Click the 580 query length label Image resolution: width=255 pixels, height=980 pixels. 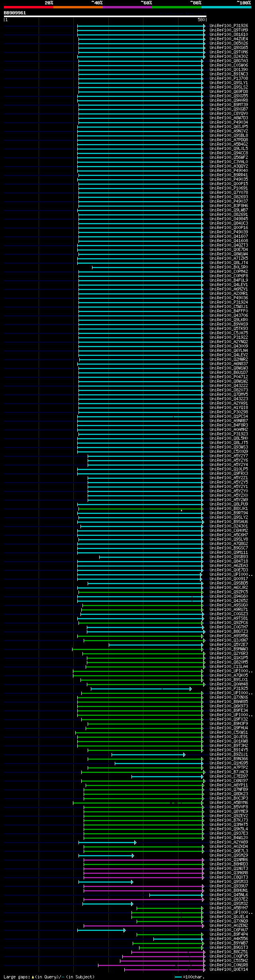200,20
